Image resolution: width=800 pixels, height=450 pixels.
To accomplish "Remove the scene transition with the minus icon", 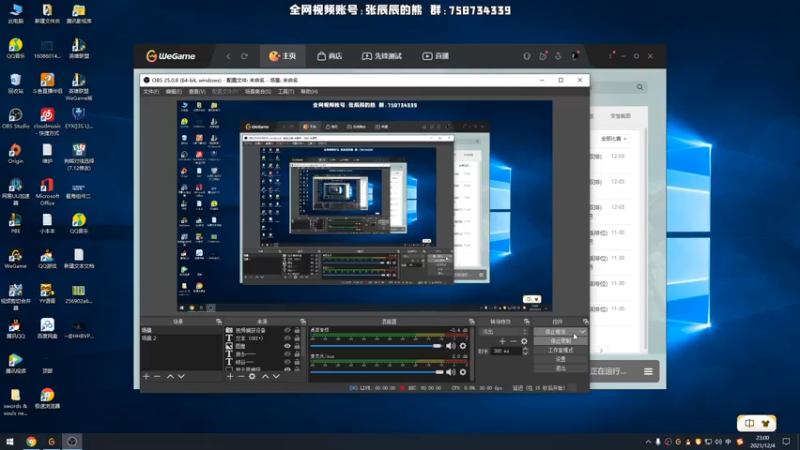I will click(513, 341).
